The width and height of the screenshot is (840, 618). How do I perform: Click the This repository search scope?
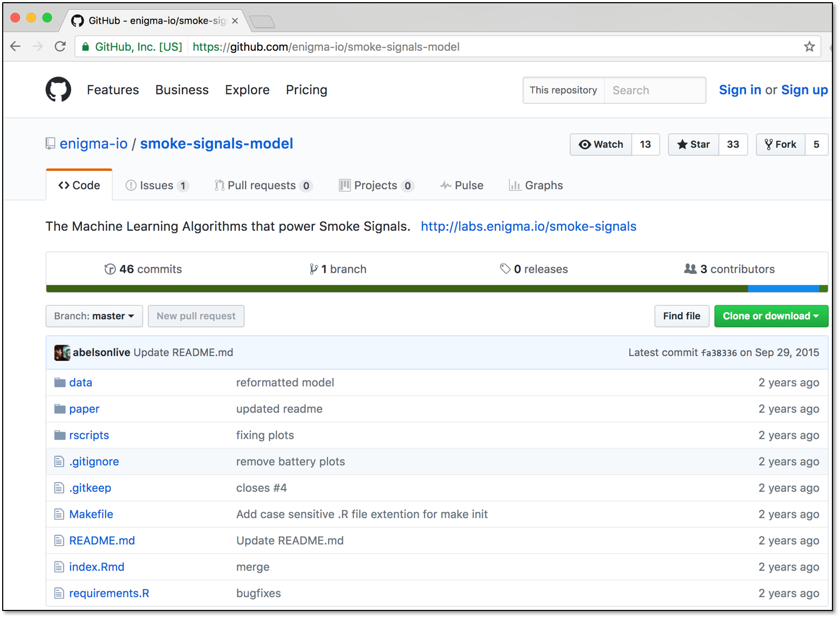(563, 91)
